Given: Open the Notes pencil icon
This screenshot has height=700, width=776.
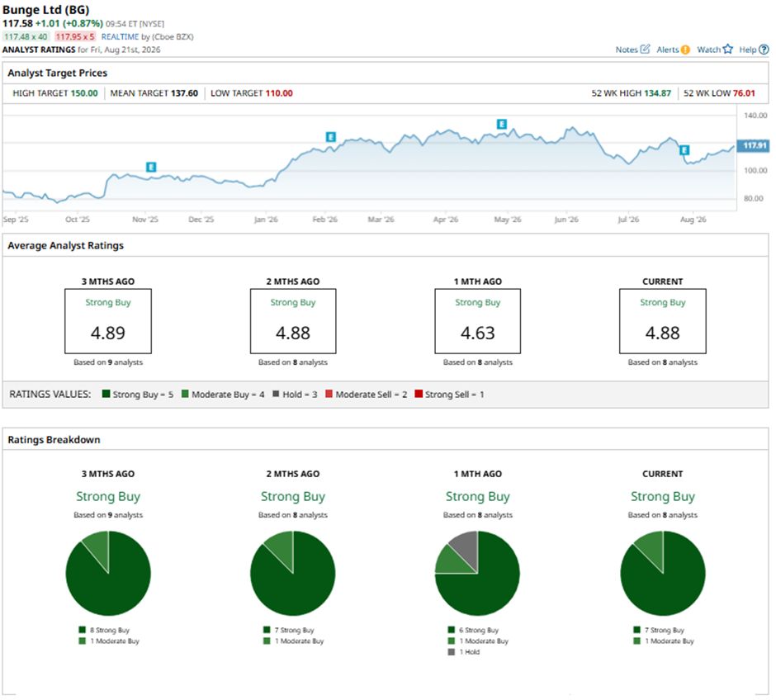Looking at the screenshot, I should (645, 49).
